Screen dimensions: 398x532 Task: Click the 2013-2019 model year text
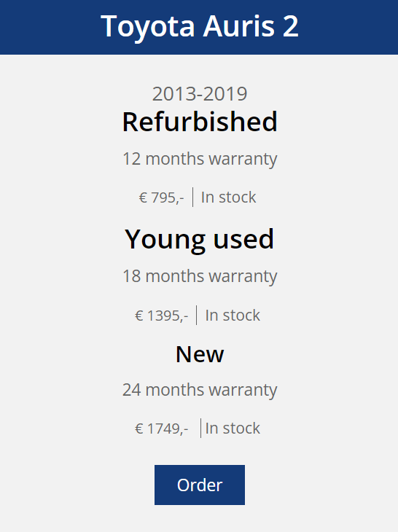tap(200, 93)
